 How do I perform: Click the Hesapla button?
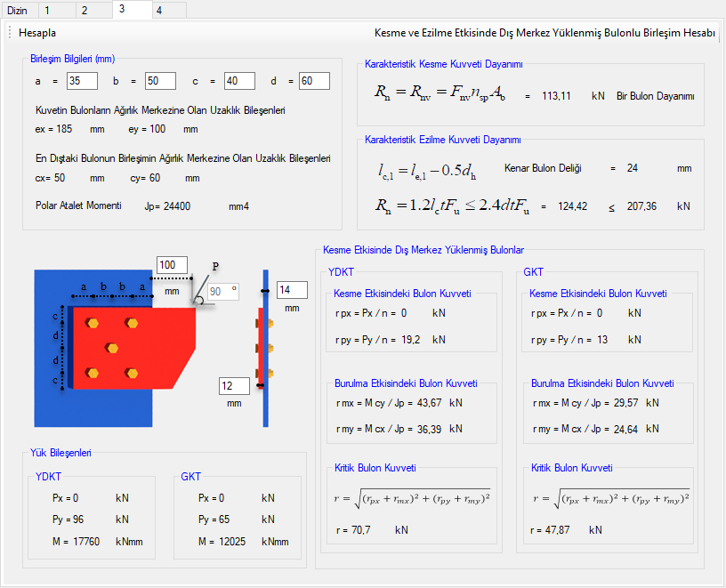click(x=37, y=33)
